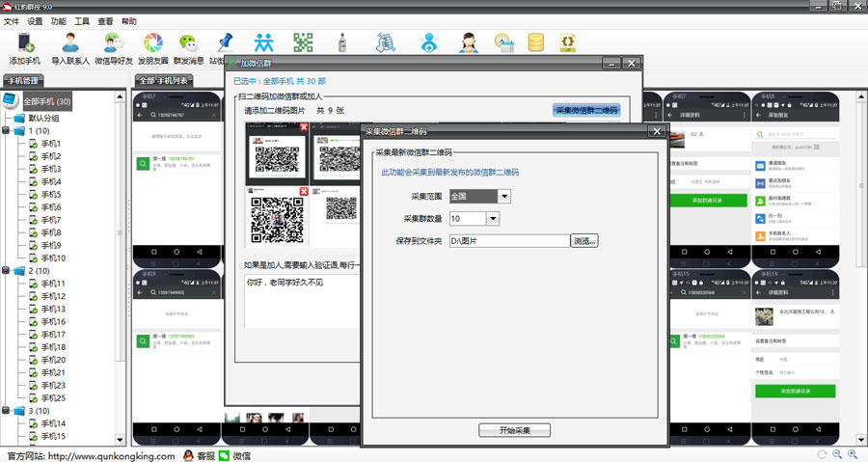Click green 添加到通讯录 button on 手机16 screen
868x462 pixels.
[x=795, y=392]
